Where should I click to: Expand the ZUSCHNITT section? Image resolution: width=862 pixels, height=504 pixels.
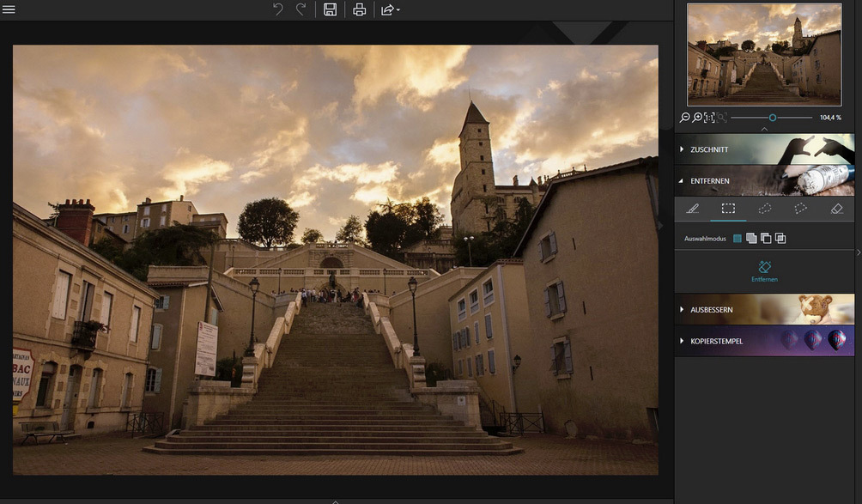click(x=764, y=149)
